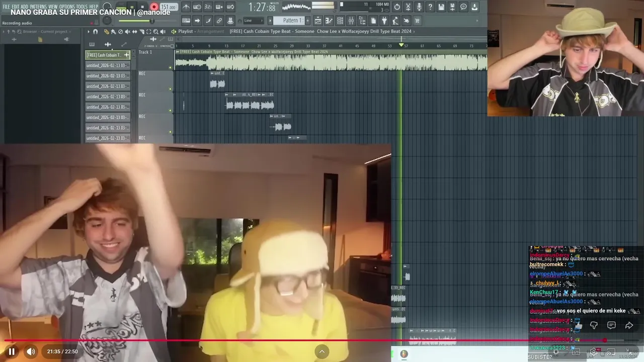Click the Track 1 header label

tap(145, 52)
